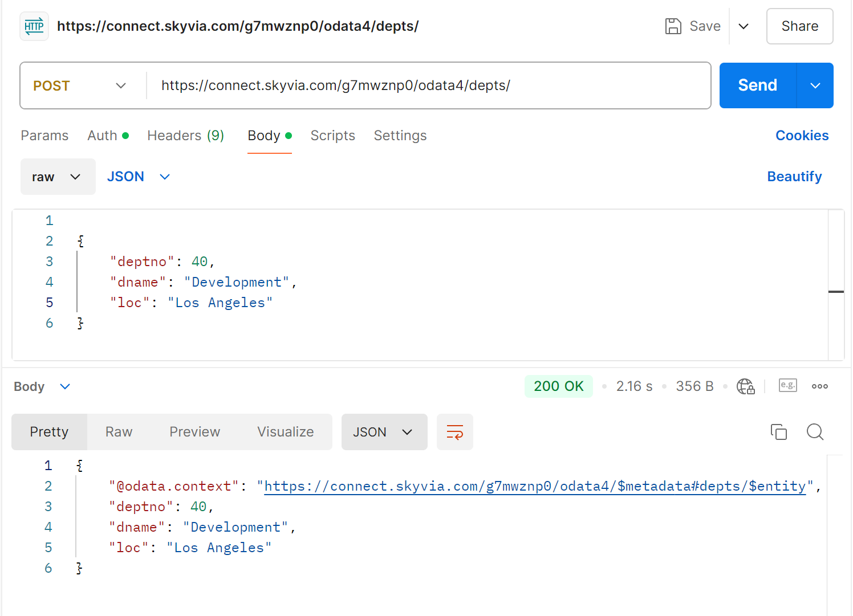Beautify the request body
This screenshot has width=853, height=616.
tap(794, 177)
